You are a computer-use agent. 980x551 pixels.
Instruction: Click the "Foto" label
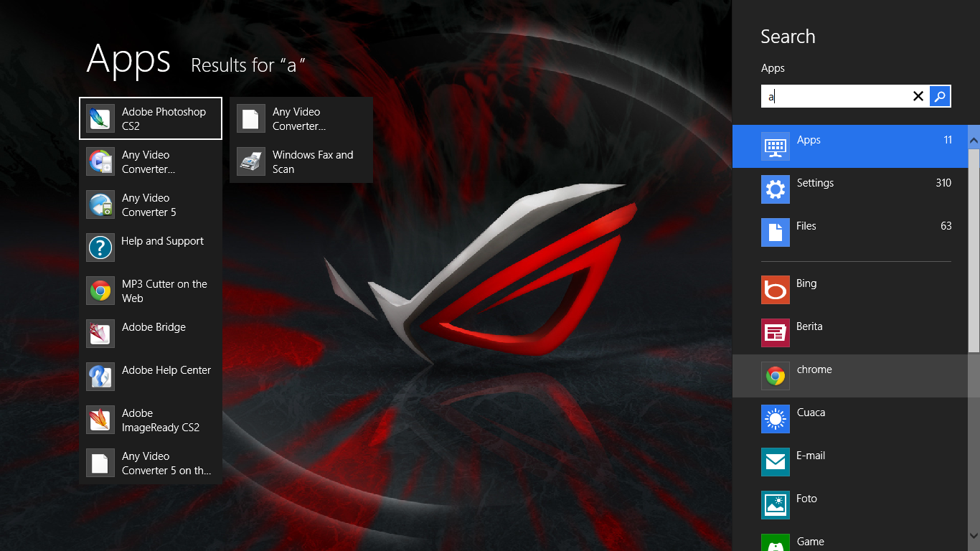pos(806,499)
